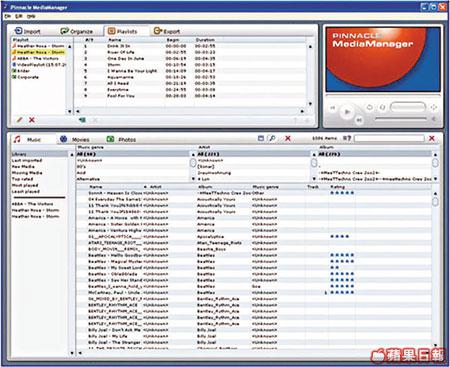Show the Photos tab
This screenshot has width=450, height=367.
pyautogui.click(x=121, y=139)
